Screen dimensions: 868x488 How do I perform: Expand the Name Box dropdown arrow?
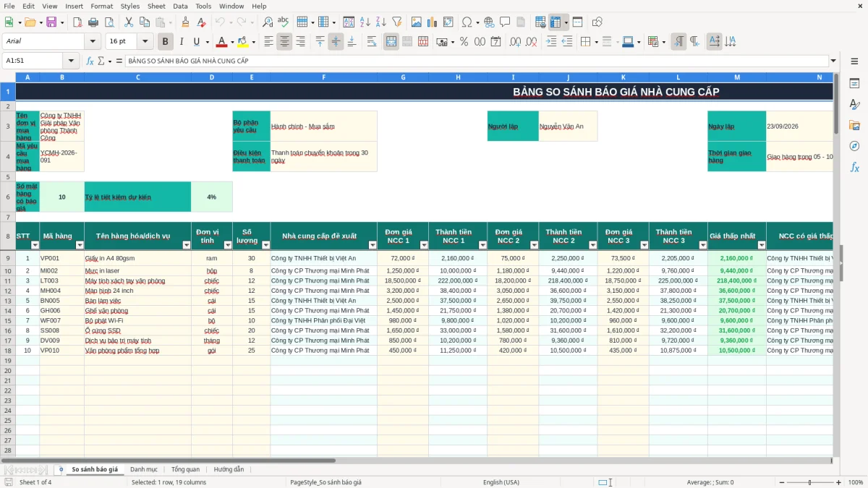71,61
